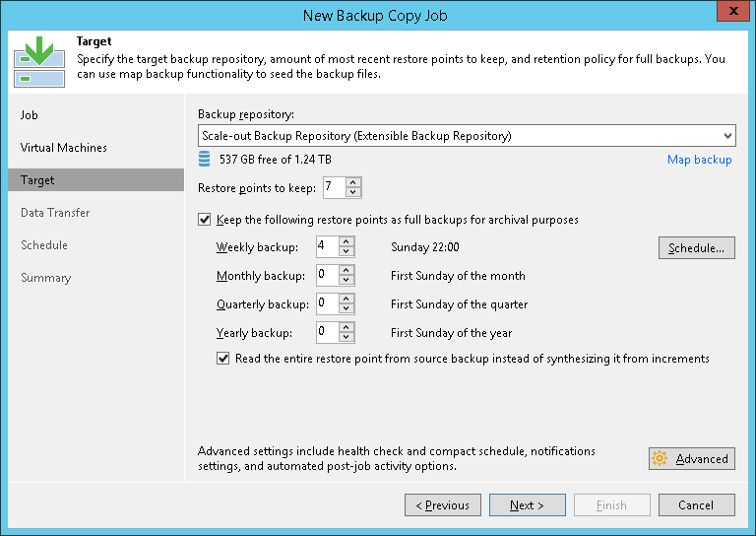Increase the Quarterly backup count
This screenshot has width=756, height=536.
click(x=347, y=299)
